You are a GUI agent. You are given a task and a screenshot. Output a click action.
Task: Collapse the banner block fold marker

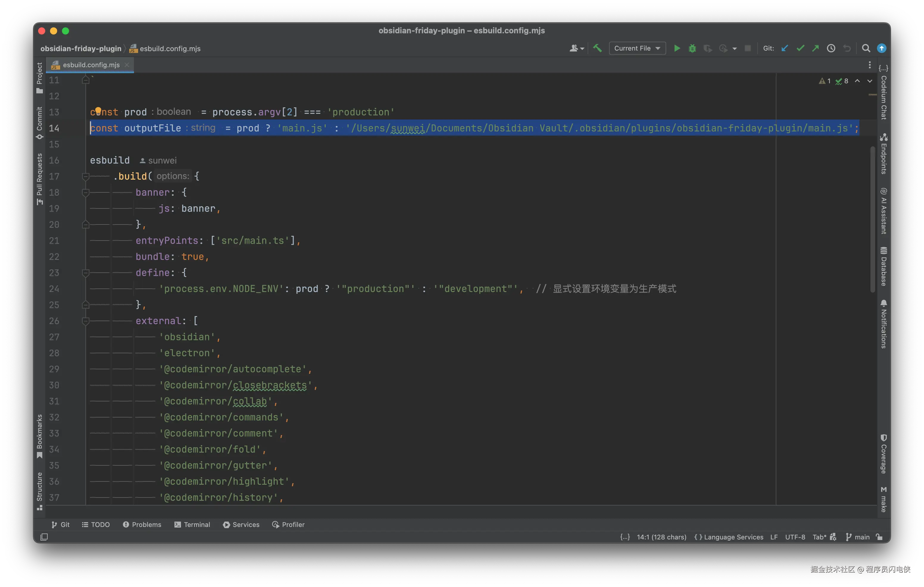(85, 192)
